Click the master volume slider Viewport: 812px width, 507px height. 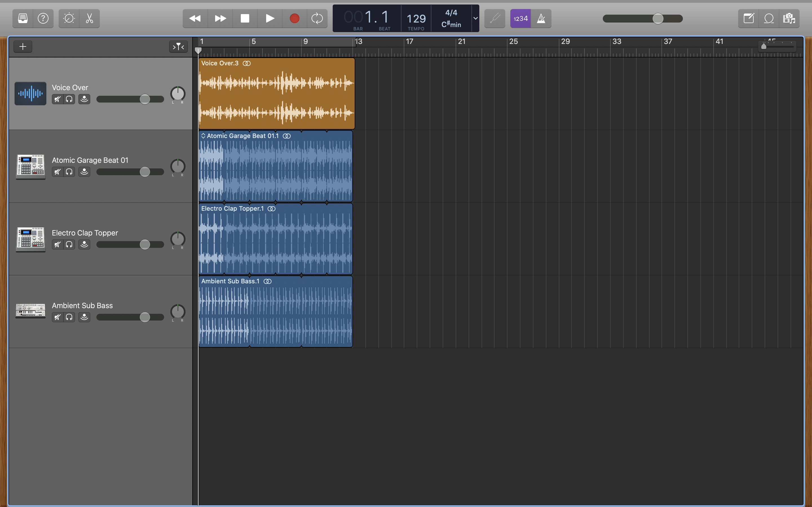pyautogui.click(x=658, y=18)
